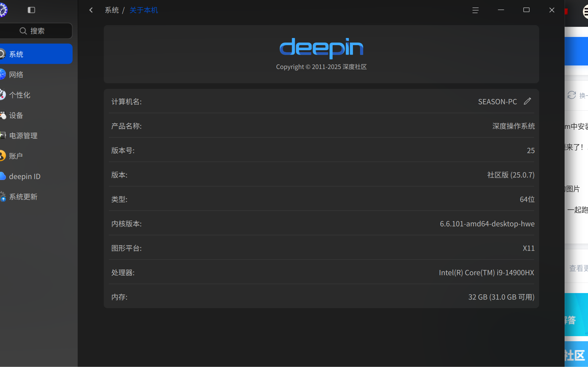Go back with the left arrow
Screen dimensions: 588x367
click(x=91, y=10)
